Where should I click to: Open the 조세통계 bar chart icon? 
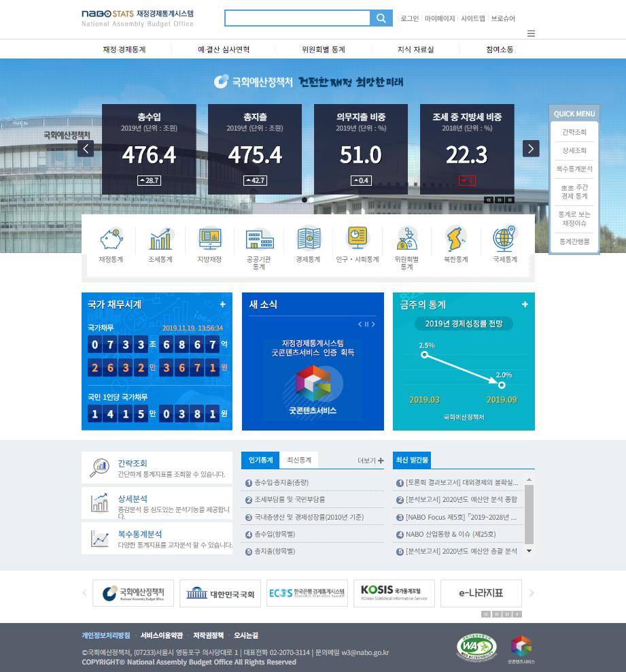pos(160,240)
